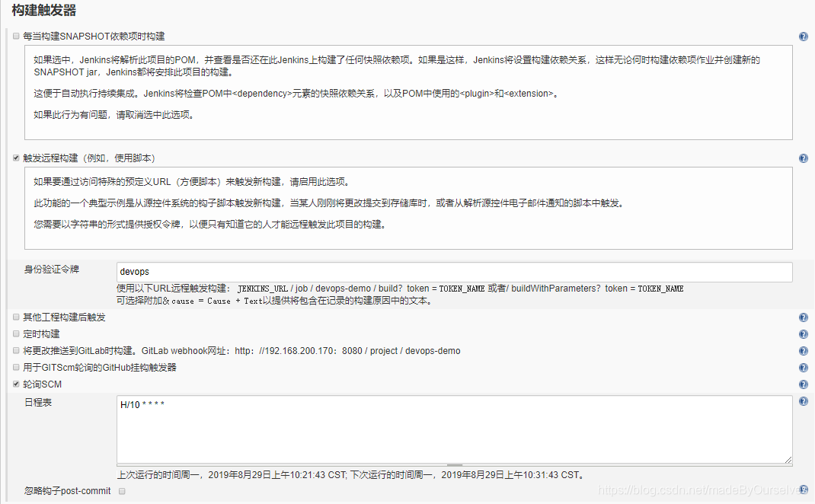Open help for GitLab webhook build trigger

tap(803, 350)
